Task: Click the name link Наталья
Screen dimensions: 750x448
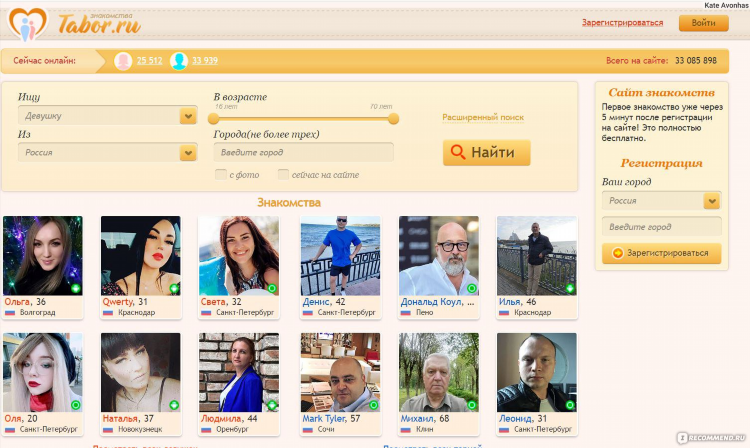Action: pyautogui.click(x=121, y=418)
